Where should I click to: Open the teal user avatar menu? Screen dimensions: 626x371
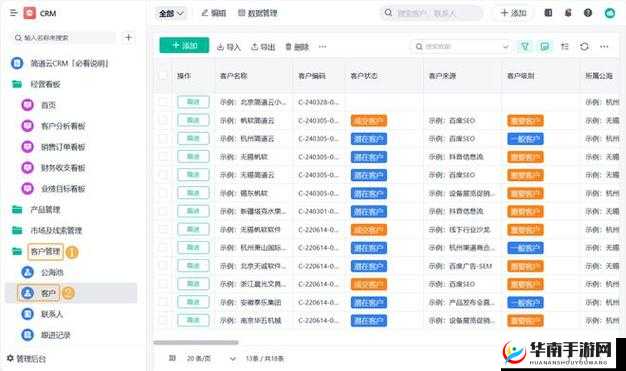click(x=610, y=13)
